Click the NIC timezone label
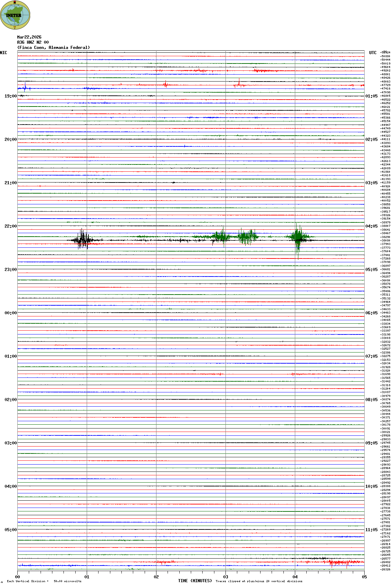This screenshot has height=586, width=392. coord(3,53)
